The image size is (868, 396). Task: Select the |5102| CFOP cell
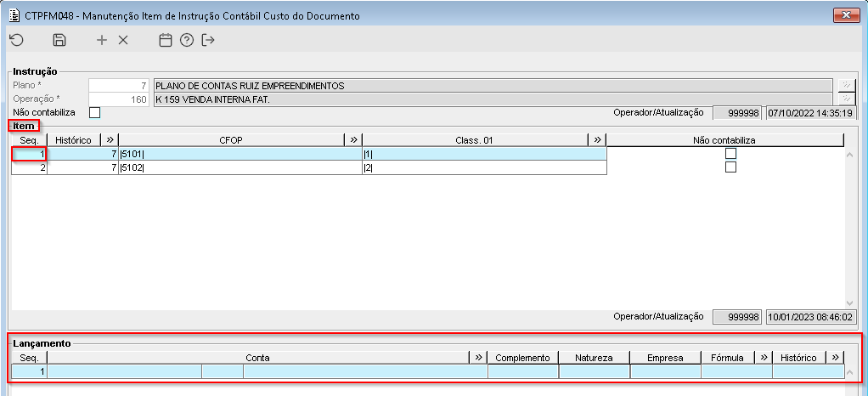(240, 167)
